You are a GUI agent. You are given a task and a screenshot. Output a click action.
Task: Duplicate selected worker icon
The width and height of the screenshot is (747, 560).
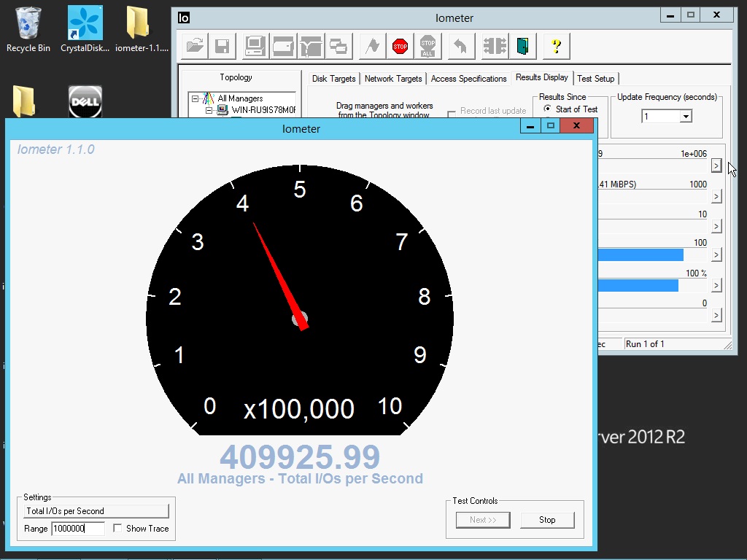coord(338,46)
